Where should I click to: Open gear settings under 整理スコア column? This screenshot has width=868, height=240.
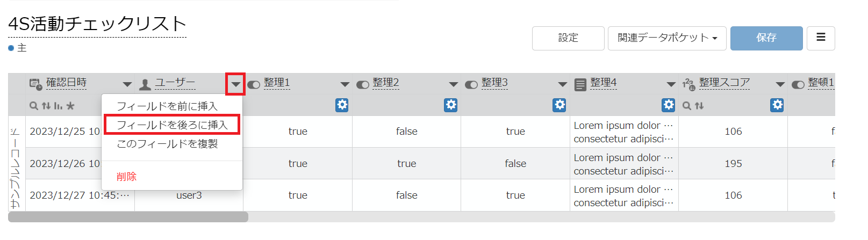[x=777, y=105]
